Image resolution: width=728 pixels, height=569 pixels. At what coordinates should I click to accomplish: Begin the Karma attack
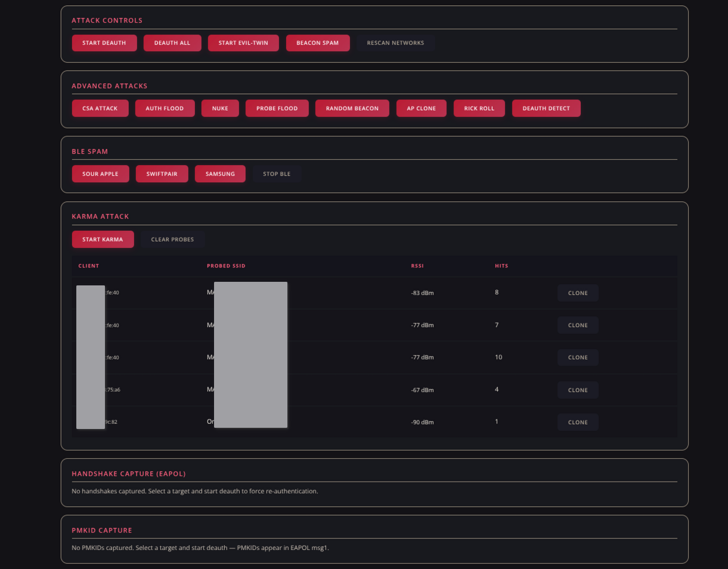[x=103, y=239]
